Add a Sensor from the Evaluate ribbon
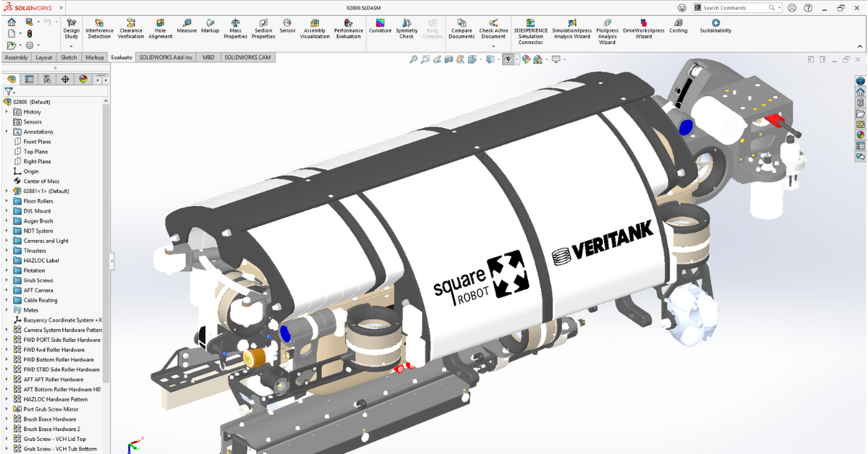868x454 pixels. 287,26
